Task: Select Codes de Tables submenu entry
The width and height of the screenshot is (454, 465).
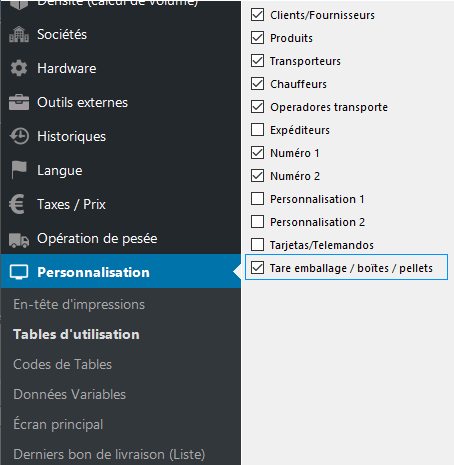Action: click(62, 364)
